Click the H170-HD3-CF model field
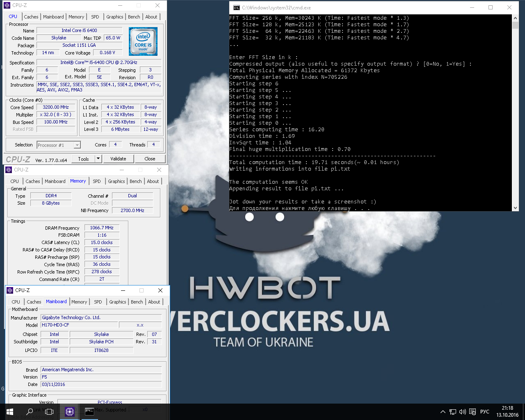Viewport: 525px width, 420px height. point(79,325)
